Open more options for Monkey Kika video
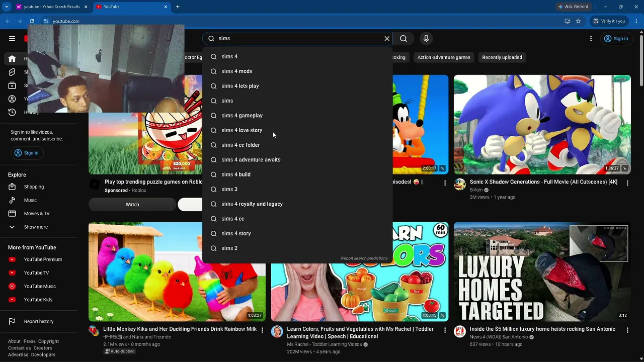644x362 pixels. 262,330
